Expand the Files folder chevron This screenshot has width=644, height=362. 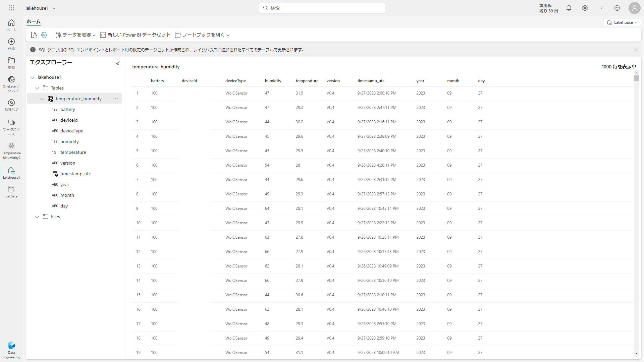37,217
